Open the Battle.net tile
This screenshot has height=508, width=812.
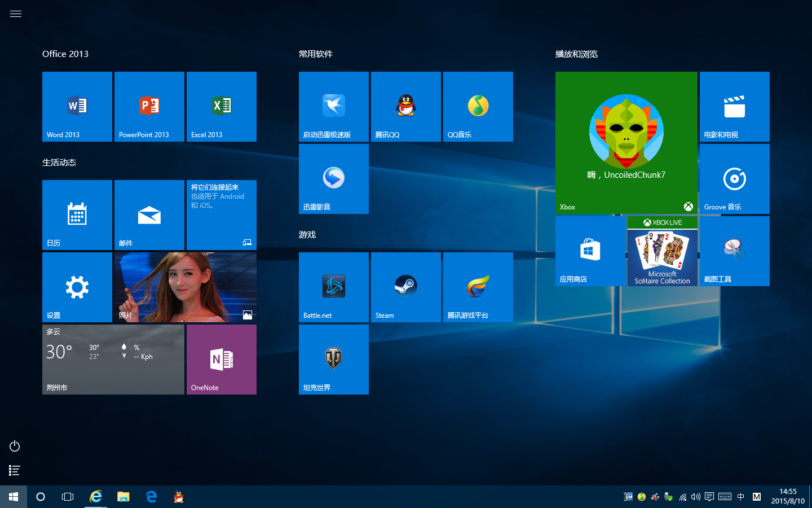(333, 287)
